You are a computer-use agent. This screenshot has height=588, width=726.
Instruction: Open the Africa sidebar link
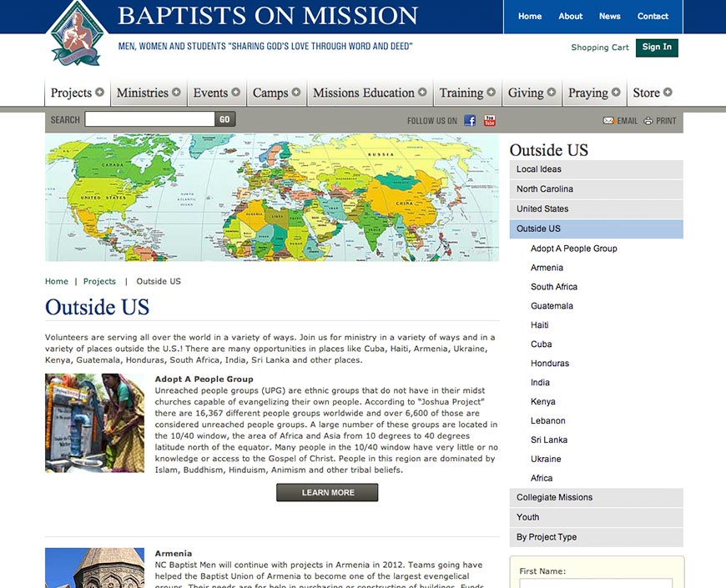(x=542, y=479)
